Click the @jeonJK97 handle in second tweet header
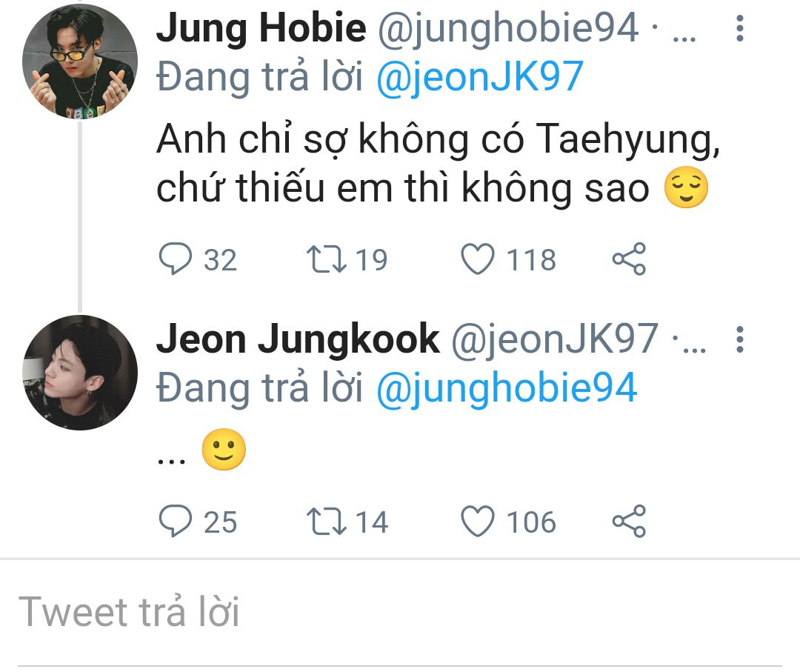The width and height of the screenshot is (800, 672). [x=554, y=340]
